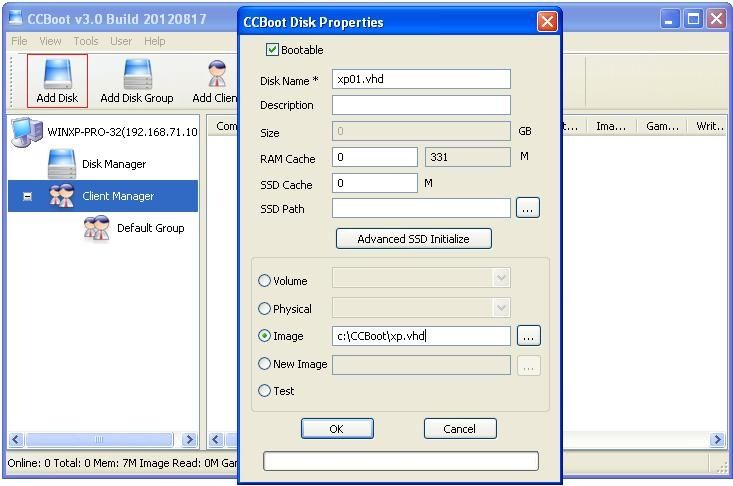Close the CCBoot Disk Properties dialog
The image size is (733, 486).
547,21
